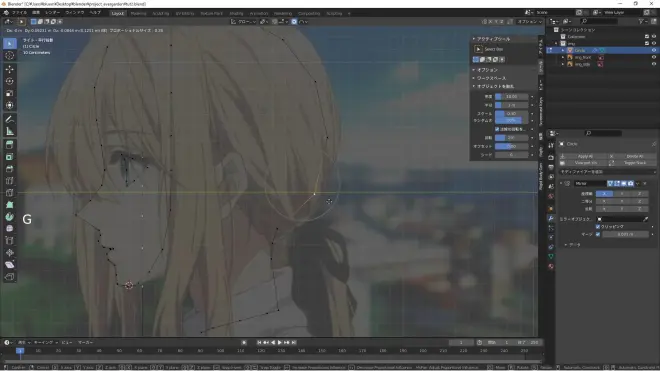Toggle Mirror modifier render display camera icon

631,184
